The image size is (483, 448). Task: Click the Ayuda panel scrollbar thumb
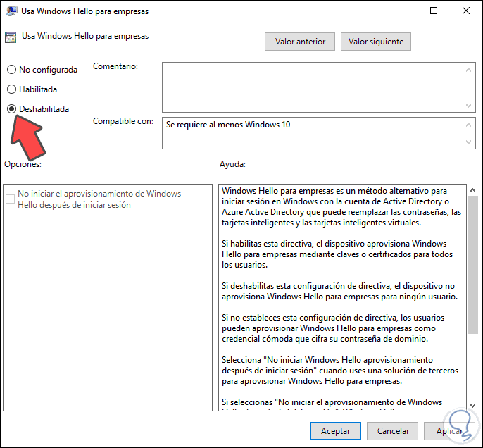click(x=472, y=265)
